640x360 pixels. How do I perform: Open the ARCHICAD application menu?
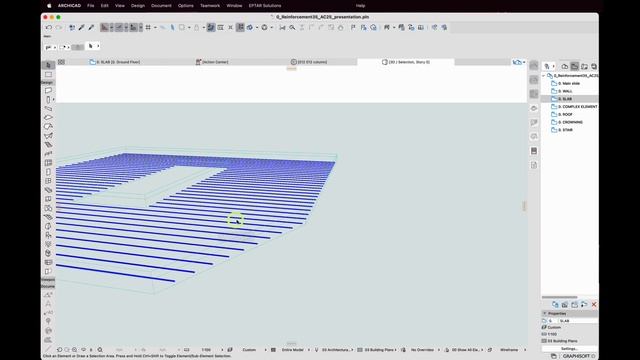click(69, 6)
